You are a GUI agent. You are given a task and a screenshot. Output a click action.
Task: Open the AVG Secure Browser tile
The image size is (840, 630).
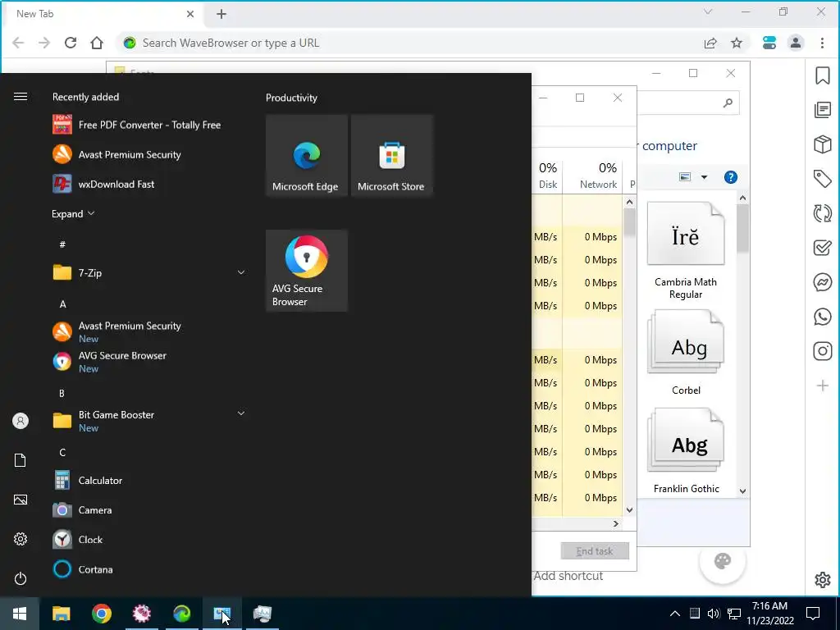[307, 271]
